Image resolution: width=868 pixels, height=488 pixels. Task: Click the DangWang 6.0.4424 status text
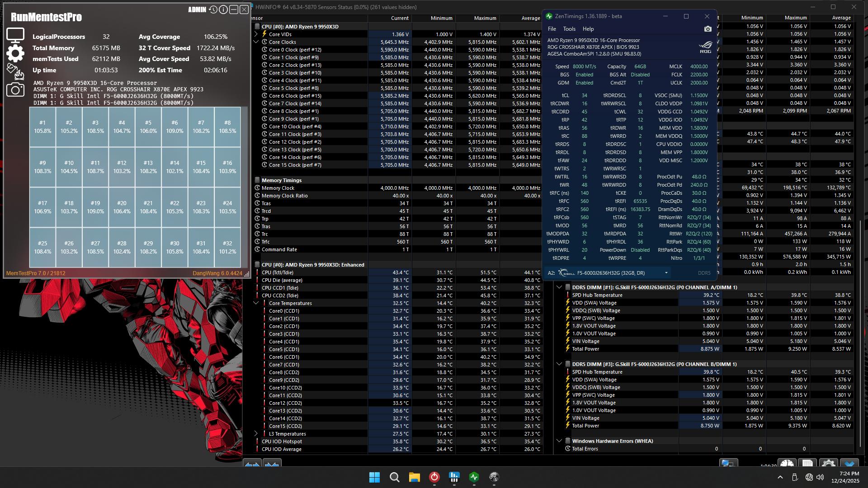coord(217,273)
